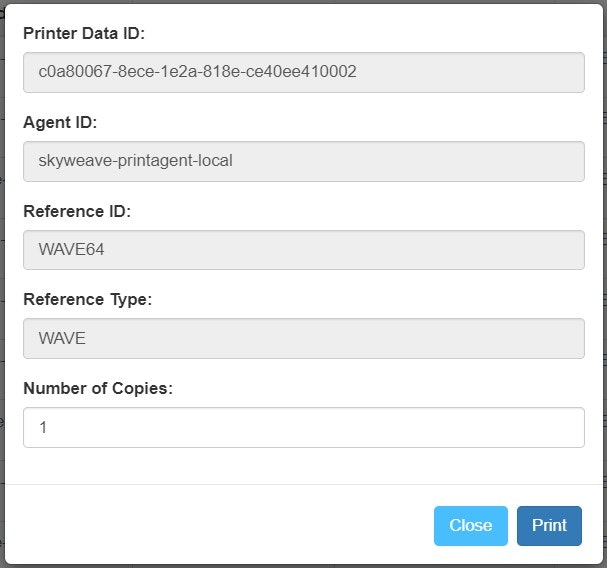Screen dimensions: 607x568
Task: Click the Agent ID field showing skyweave-printagent-local
Action: click(304, 161)
